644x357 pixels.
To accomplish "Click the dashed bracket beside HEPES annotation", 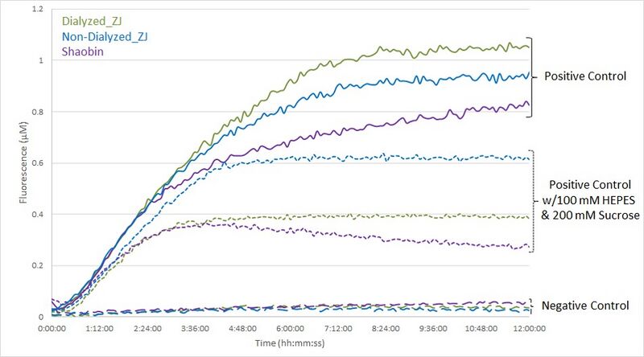I will 532,201.
